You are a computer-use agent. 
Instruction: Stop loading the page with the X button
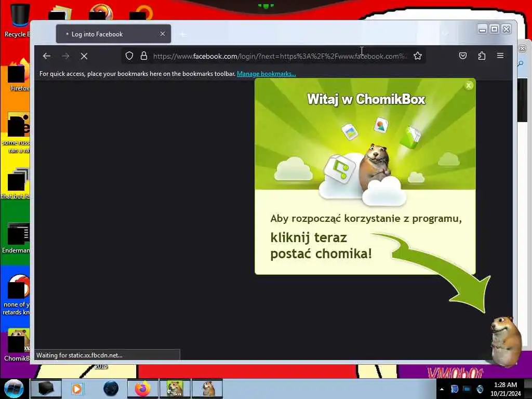84,56
